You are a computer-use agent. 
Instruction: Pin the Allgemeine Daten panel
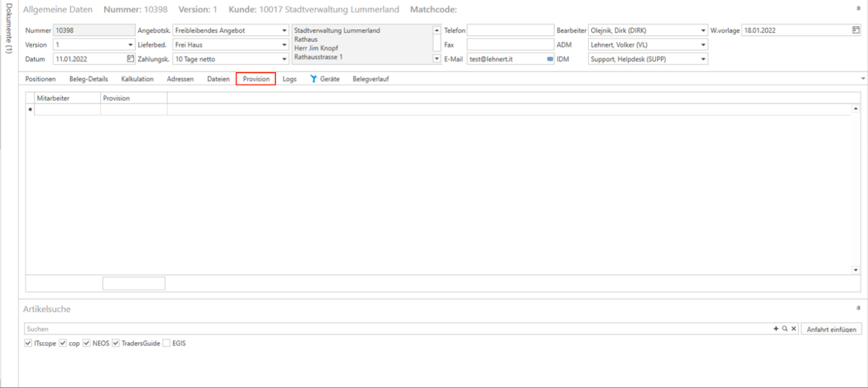858,9
